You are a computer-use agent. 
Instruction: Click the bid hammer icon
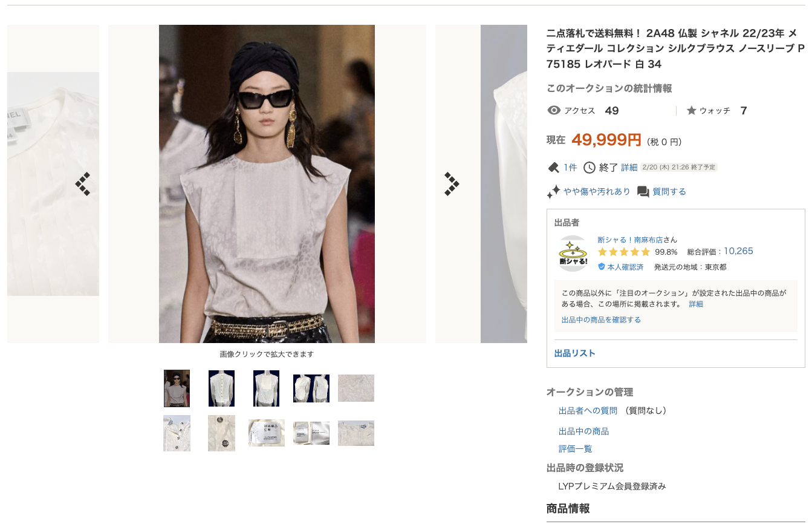pyautogui.click(x=553, y=168)
